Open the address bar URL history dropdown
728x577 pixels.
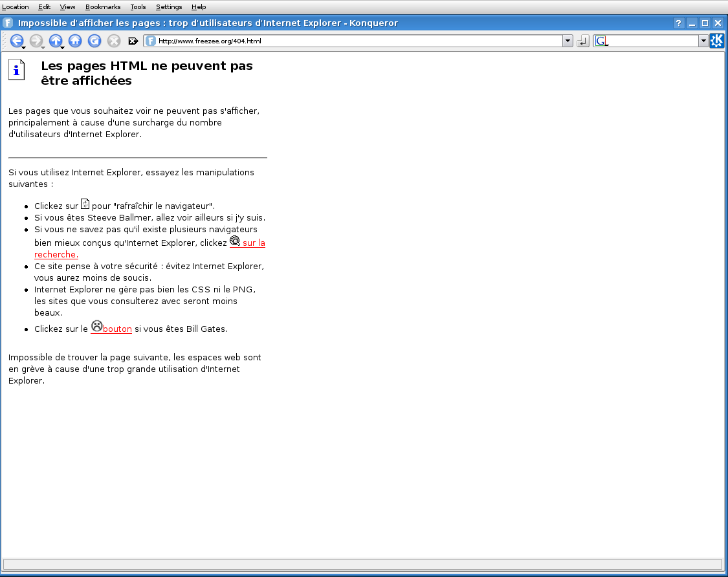(x=568, y=41)
